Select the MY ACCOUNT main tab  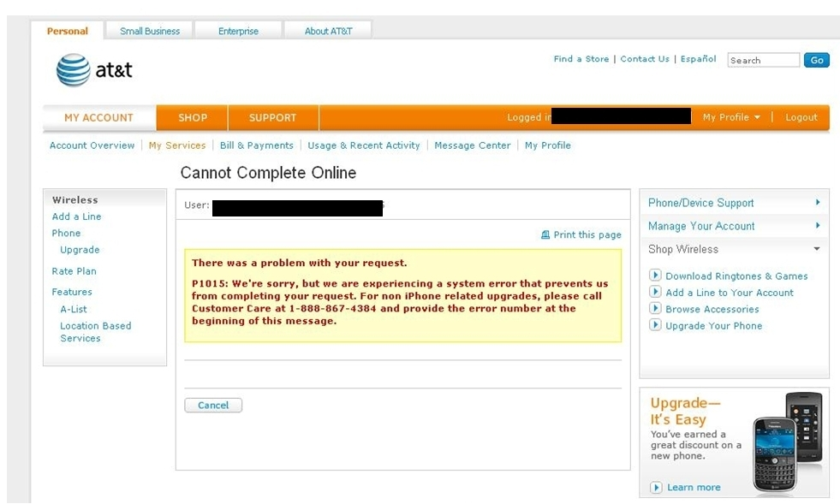point(99,118)
